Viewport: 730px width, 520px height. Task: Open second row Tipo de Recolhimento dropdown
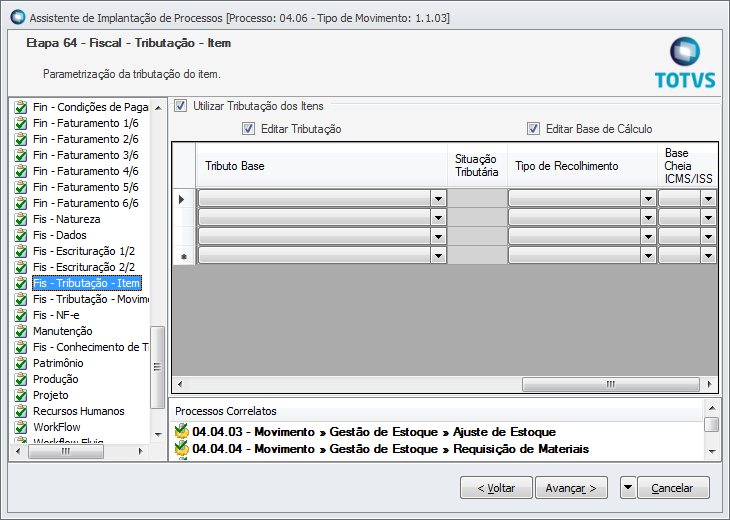(648, 217)
